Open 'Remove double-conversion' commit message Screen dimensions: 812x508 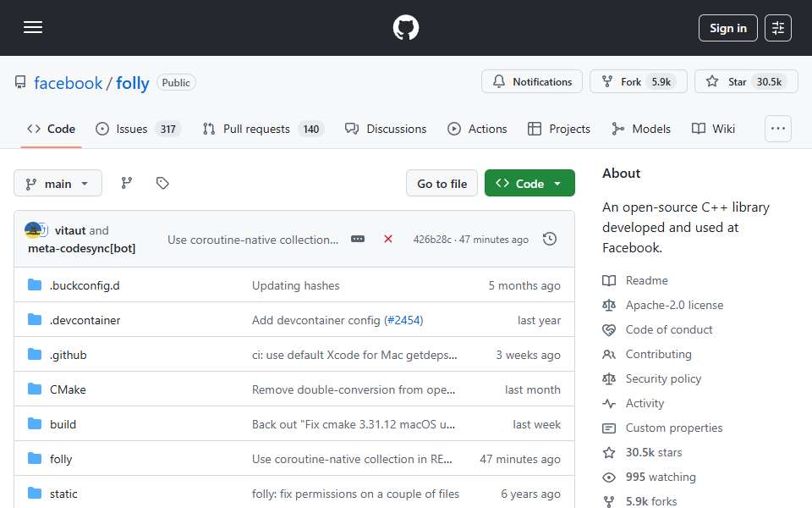[x=354, y=389]
